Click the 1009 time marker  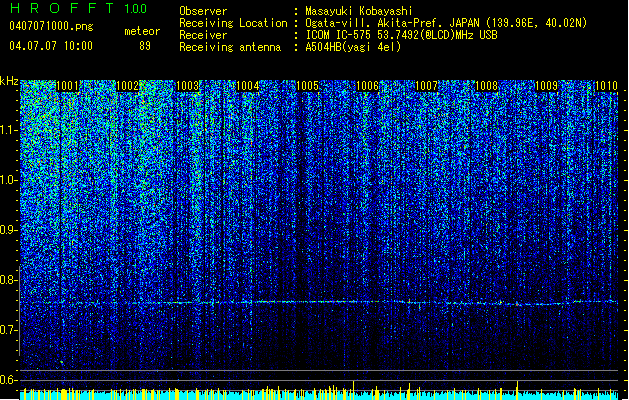click(546, 86)
